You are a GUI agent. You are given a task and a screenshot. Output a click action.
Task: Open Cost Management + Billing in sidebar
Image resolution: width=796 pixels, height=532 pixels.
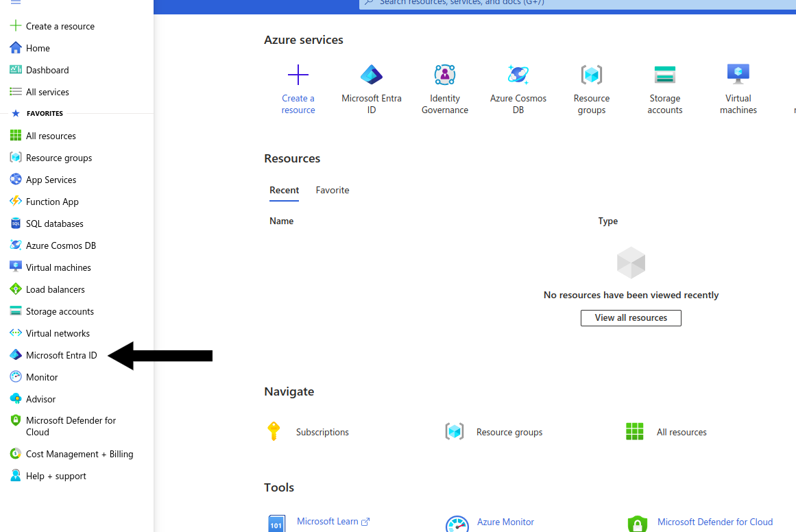80,454
